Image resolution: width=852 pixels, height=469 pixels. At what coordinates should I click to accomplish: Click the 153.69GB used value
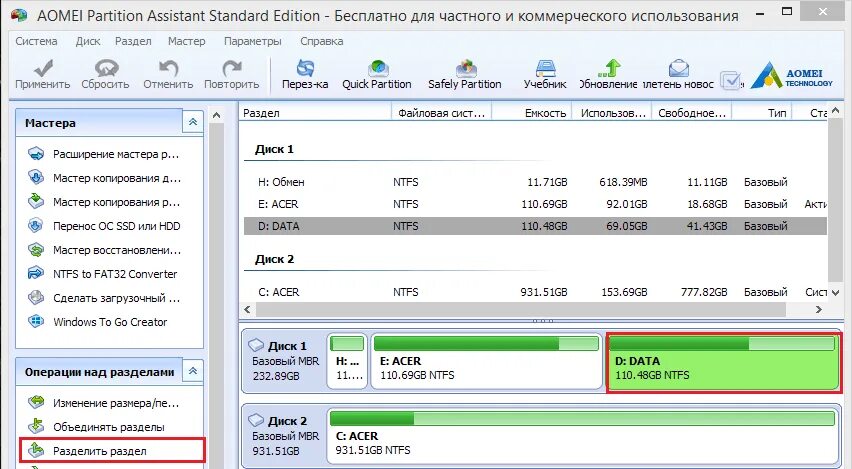(624, 292)
